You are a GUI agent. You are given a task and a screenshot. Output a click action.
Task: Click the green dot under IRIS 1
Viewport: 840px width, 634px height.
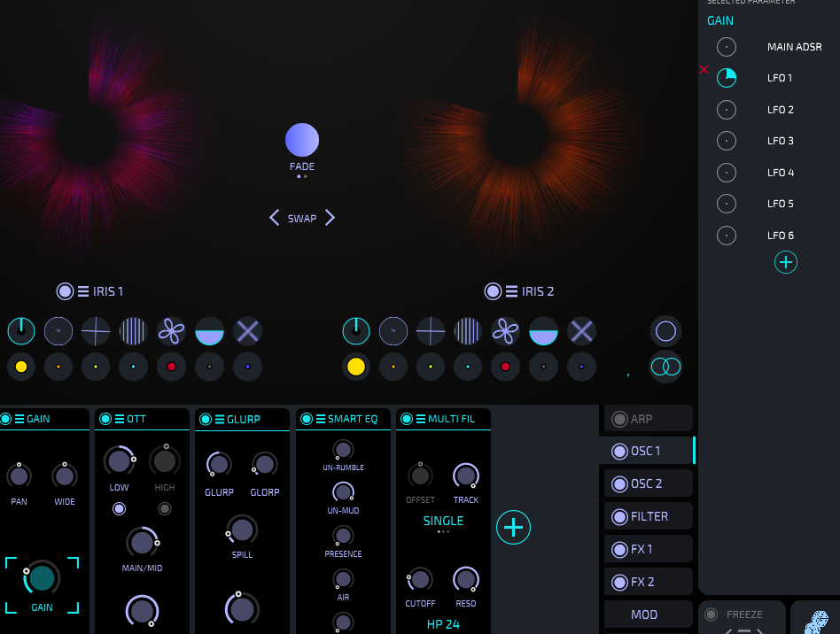click(x=96, y=367)
